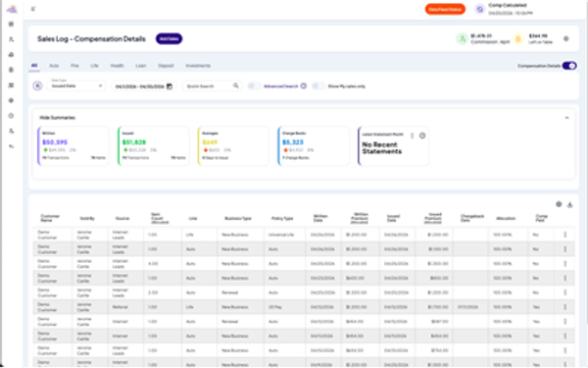Switch to the Deposit tab

(x=166, y=66)
